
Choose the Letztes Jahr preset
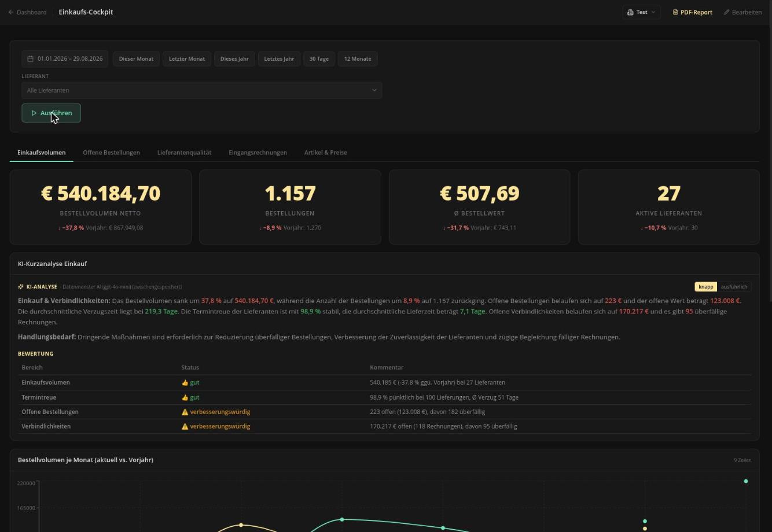point(279,59)
